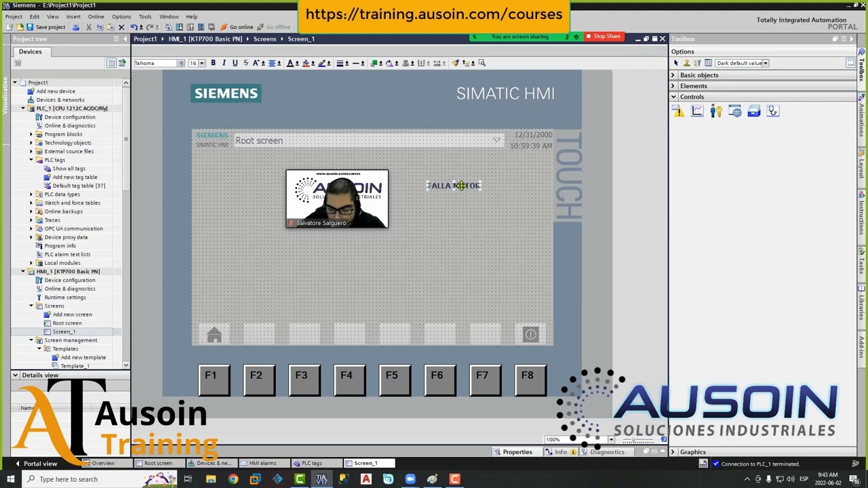Select the Recipe view control icon
868x488 pixels.
pyautogui.click(x=754, y=112)
